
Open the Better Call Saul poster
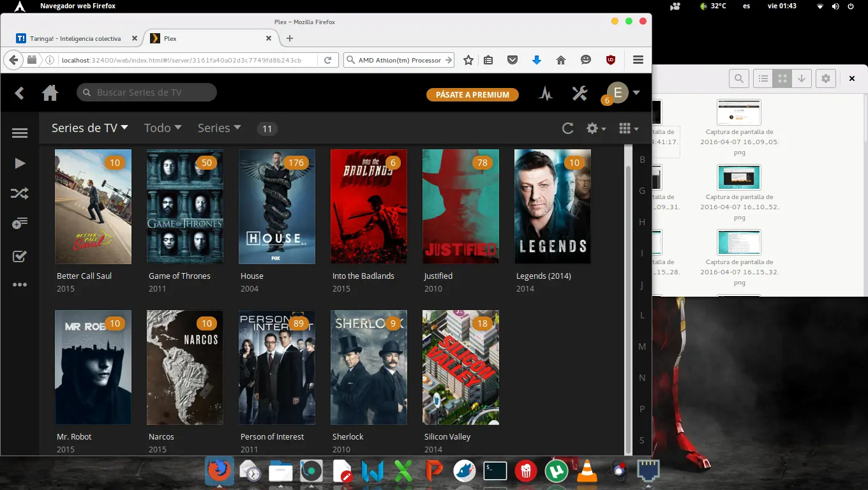pos(93,207)
